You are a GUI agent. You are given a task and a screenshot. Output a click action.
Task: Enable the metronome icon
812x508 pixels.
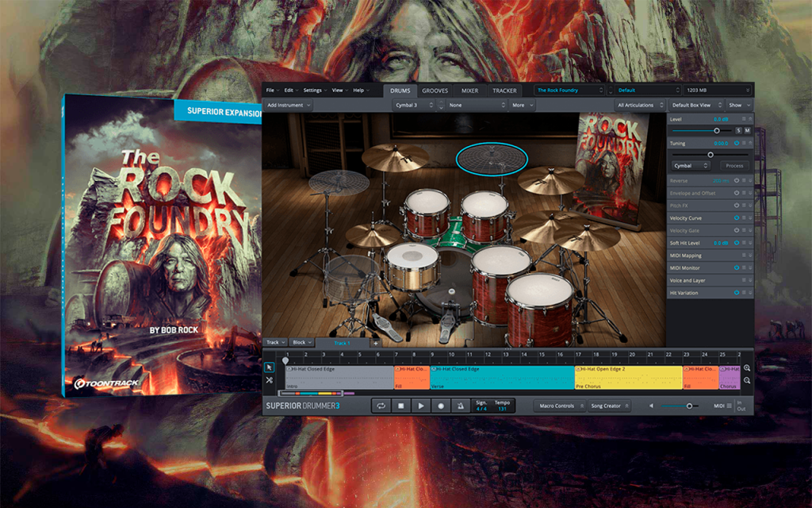point(461,406)
